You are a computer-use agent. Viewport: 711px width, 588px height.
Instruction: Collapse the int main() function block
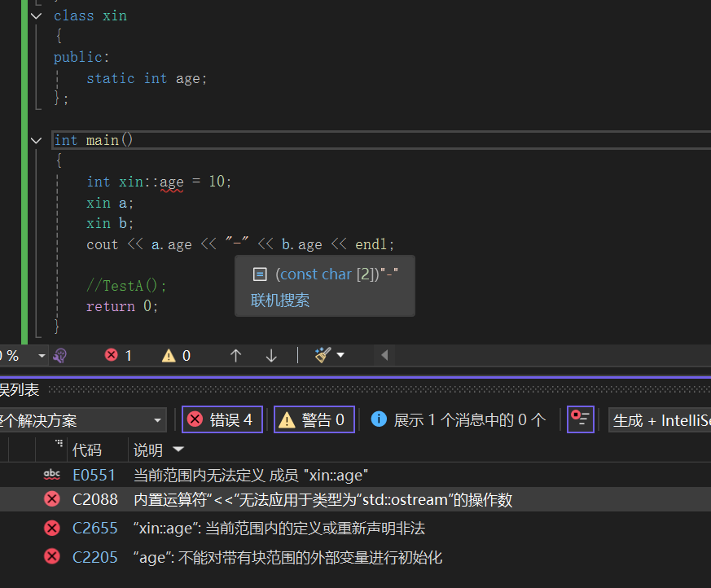coord(37,141)
